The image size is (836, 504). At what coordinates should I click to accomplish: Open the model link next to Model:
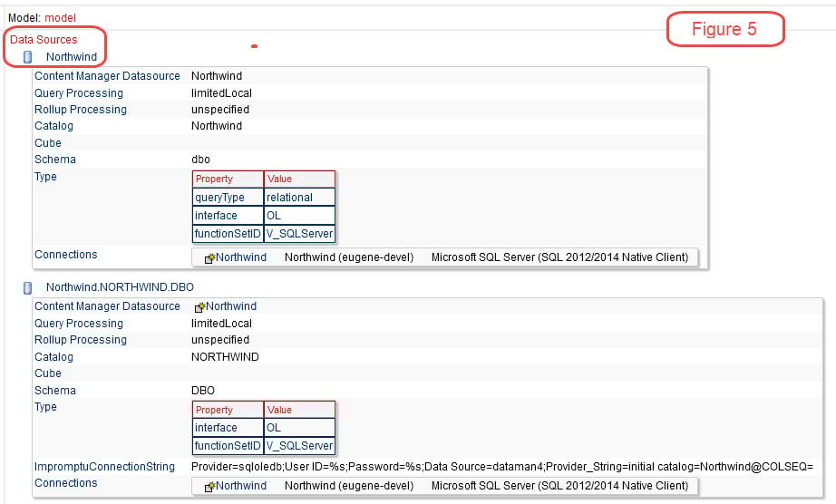pos(60,17)
